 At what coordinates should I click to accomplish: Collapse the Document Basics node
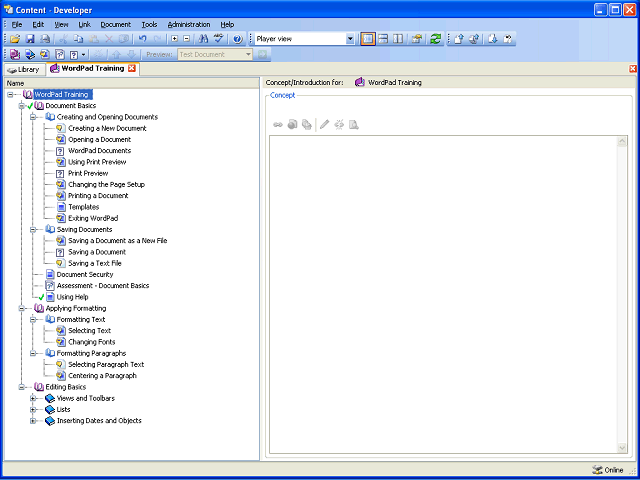[x=22, y=106]
